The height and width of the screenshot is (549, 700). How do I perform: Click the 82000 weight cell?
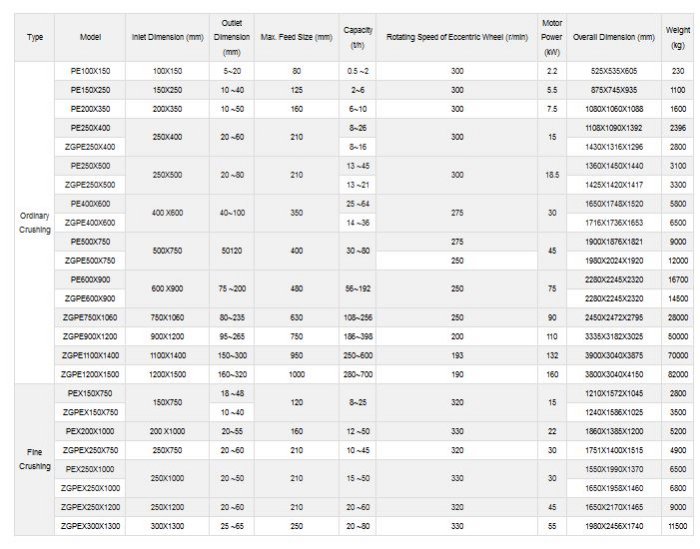point(678,373)
